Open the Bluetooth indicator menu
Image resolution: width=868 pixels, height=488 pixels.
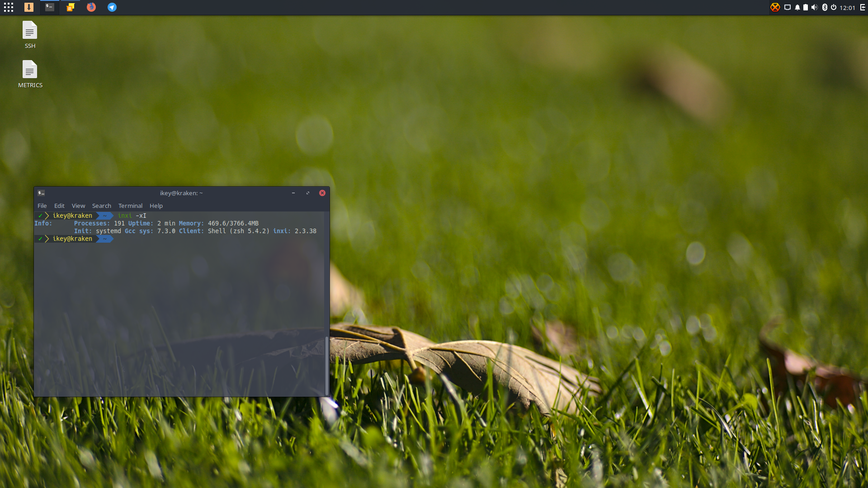click(825, 7)
